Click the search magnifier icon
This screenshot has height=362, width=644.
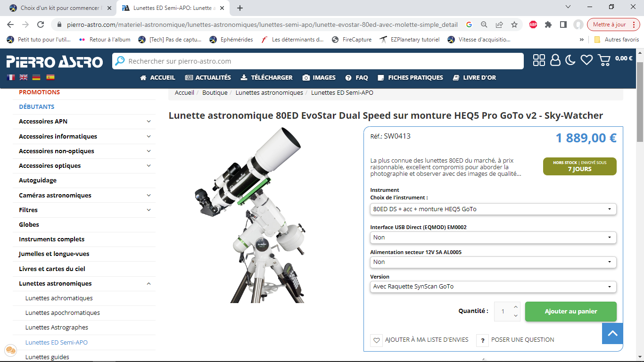[120, 61]
